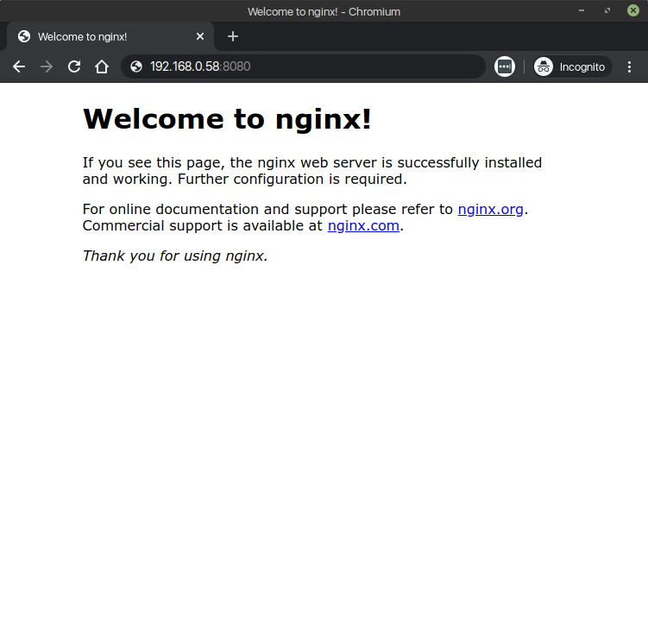
Task: Open the browser home page
Action: (102, 66)
